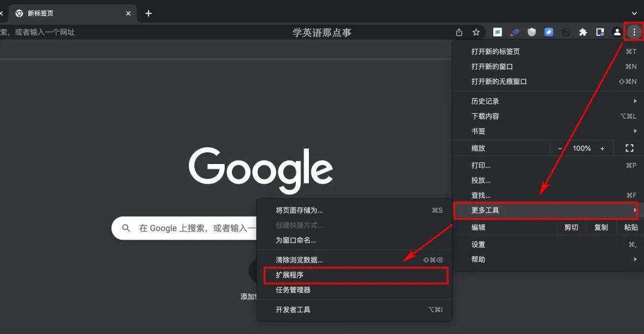Click the profile avatar icon
Screen dimensions: 644x334
(x=617, y=32)
